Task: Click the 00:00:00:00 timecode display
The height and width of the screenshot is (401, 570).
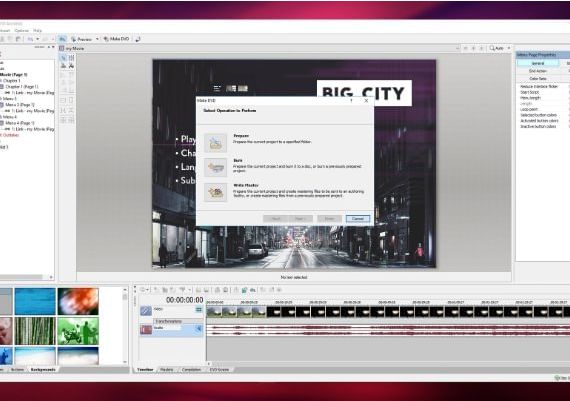Action: click(x=185, y=300)
